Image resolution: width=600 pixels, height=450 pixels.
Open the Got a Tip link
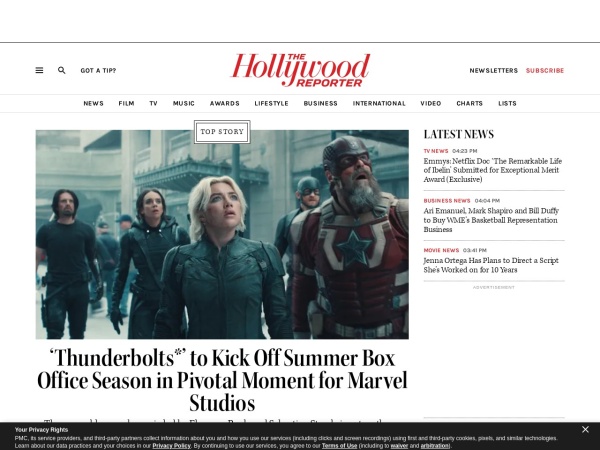[x=98, y=70]
